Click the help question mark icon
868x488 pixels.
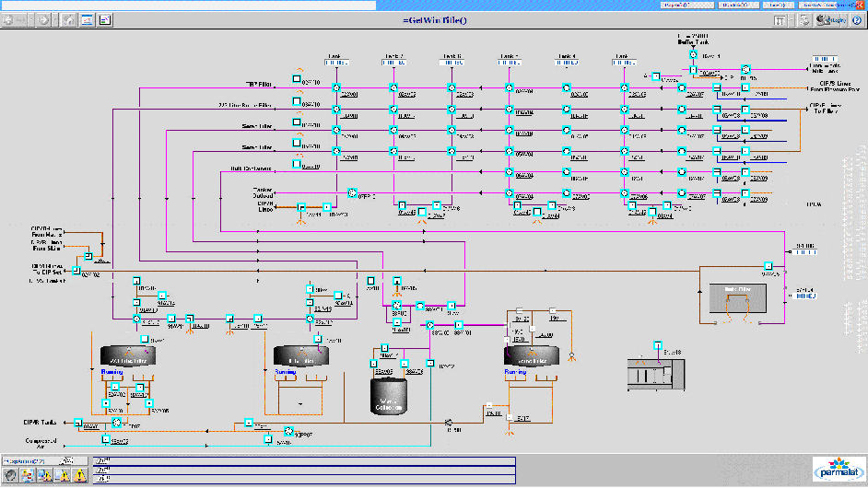click(x=856, y=19)
